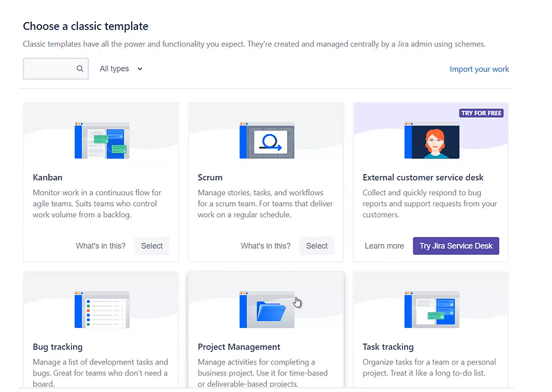Open the All types filter dropdown
This screenshot has height=392, width=552.
121,69
